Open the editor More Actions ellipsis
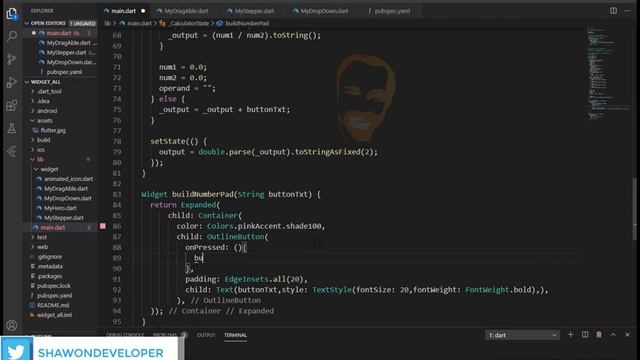The width and height of the screenshot is (640, 360). tap(627, 11)
